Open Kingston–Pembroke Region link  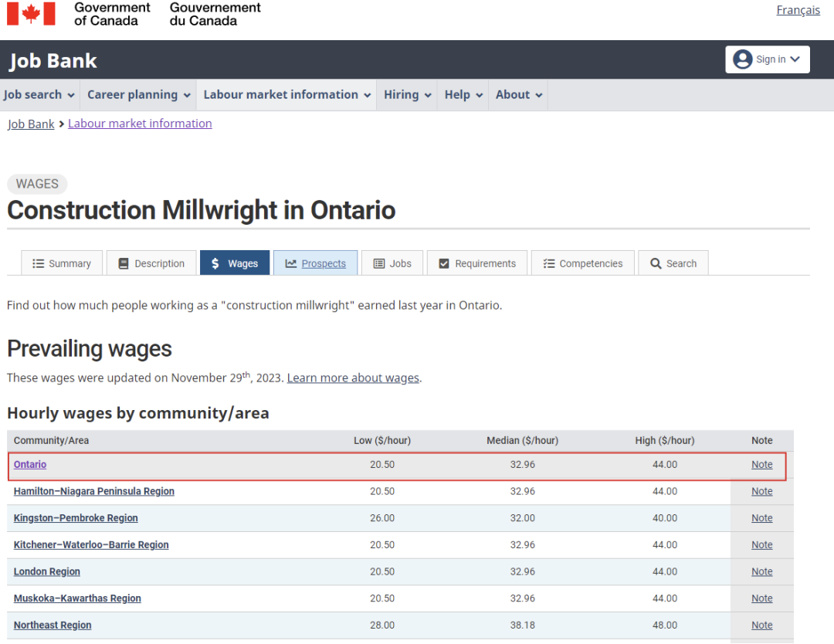pos(76,518)
